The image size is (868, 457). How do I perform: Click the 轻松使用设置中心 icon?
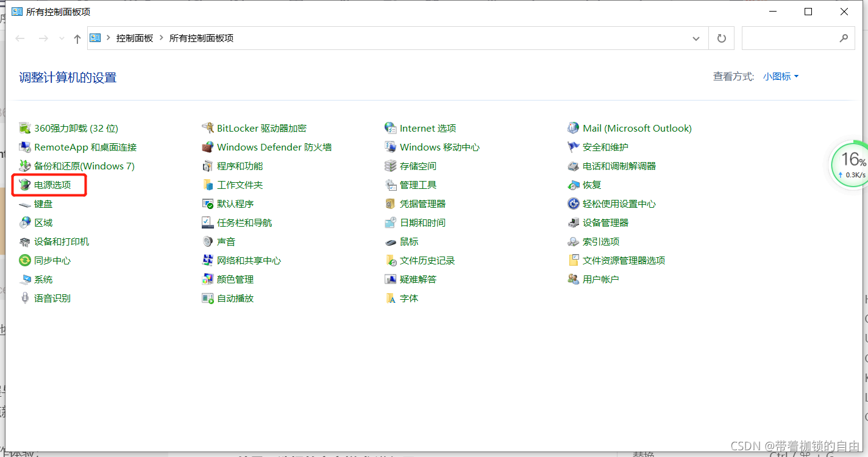click(x=574, y=204)
